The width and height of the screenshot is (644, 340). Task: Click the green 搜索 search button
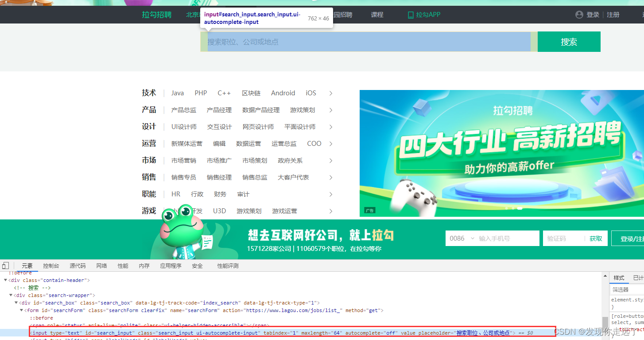[568, 41]
